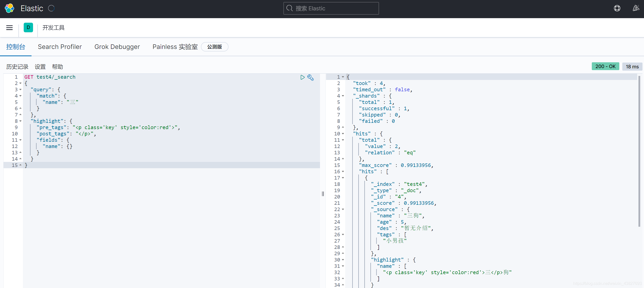Open 历史记录 history
Screen dimensions: 644x288
click(17, 67)
